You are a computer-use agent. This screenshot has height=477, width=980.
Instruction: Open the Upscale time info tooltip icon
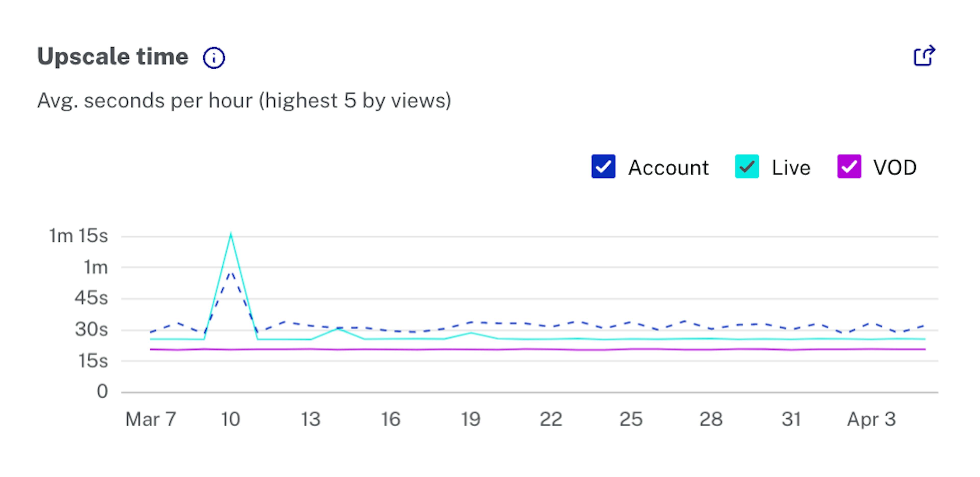point(214,58)
